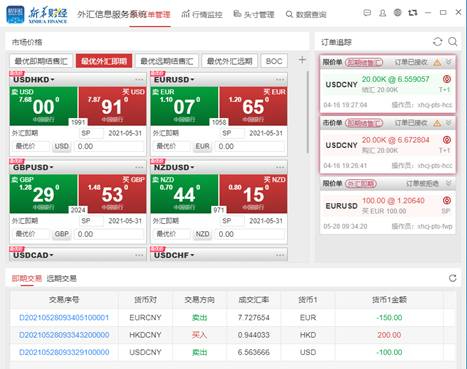Open more options on EURUSD card

tap(280, 80)
